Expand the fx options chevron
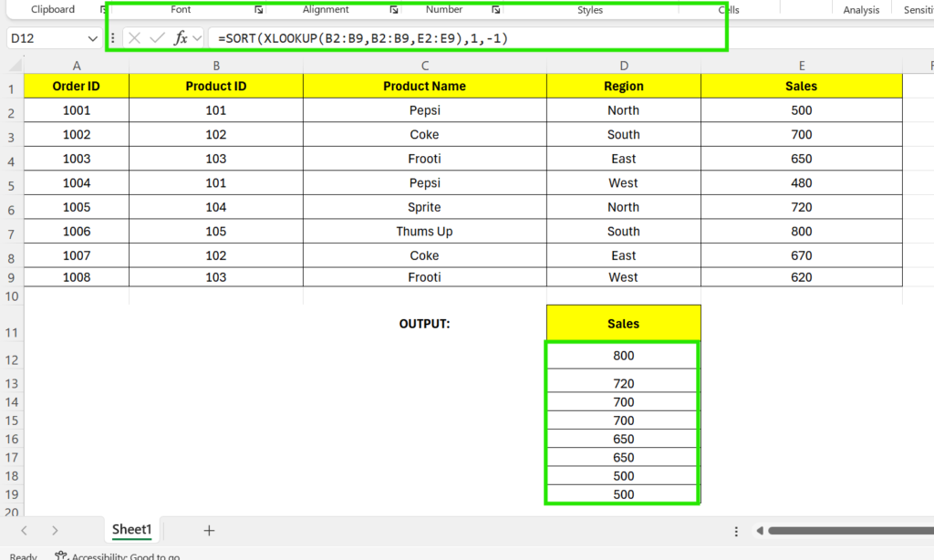The width and height of the screenshot is (934, 560). tap(197, 38)
